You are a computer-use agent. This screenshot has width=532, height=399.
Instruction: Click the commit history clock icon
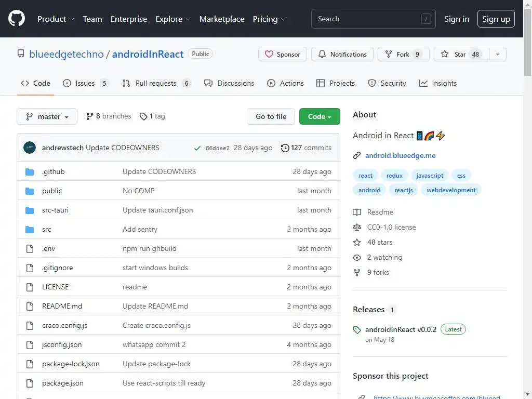click(285, 148)
